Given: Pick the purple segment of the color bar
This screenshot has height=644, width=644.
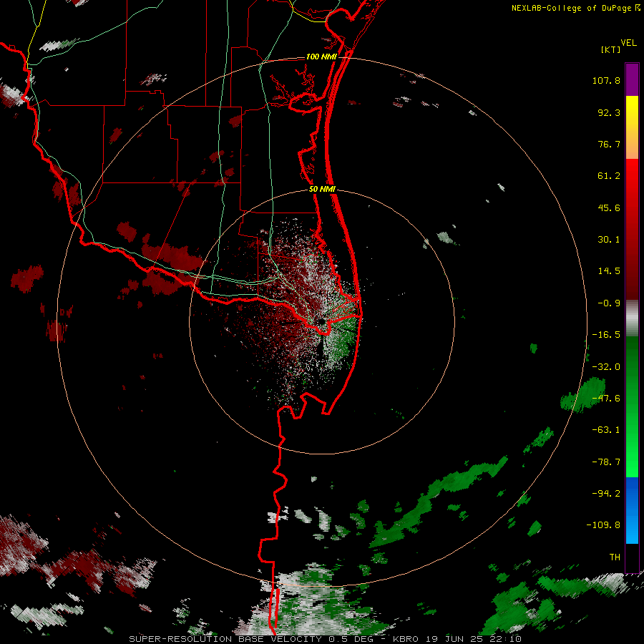Looking at the screenshot, I should point(632,79).
